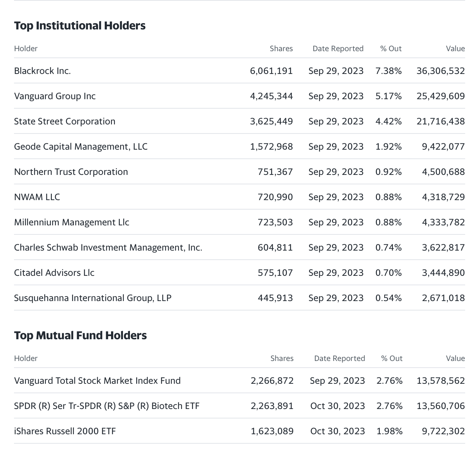Viewport: 476px width, 450px height.
Task: Click Charles Schwab Investment Management, Inc.
Action: click(108, 247)
